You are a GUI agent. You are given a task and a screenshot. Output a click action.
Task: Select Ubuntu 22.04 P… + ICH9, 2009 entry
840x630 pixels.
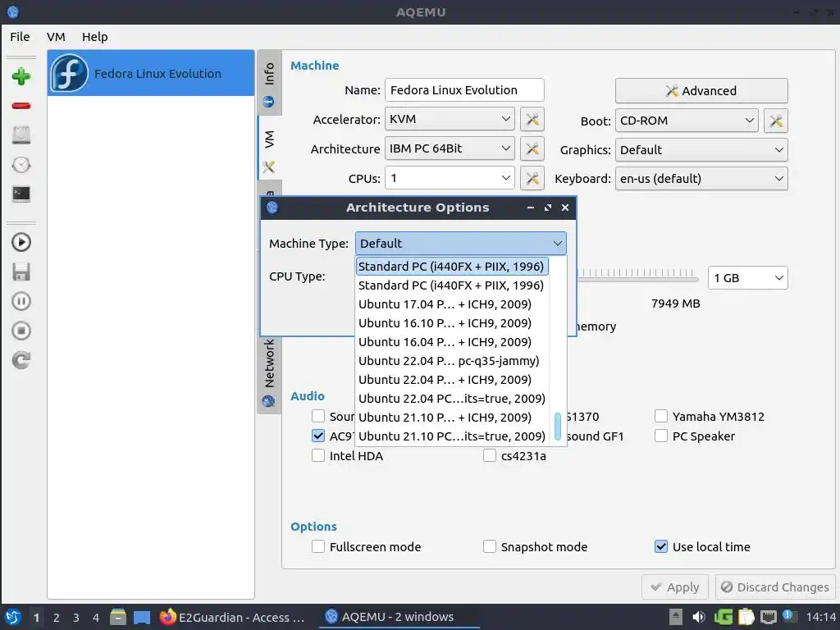(x=452, y=379)
